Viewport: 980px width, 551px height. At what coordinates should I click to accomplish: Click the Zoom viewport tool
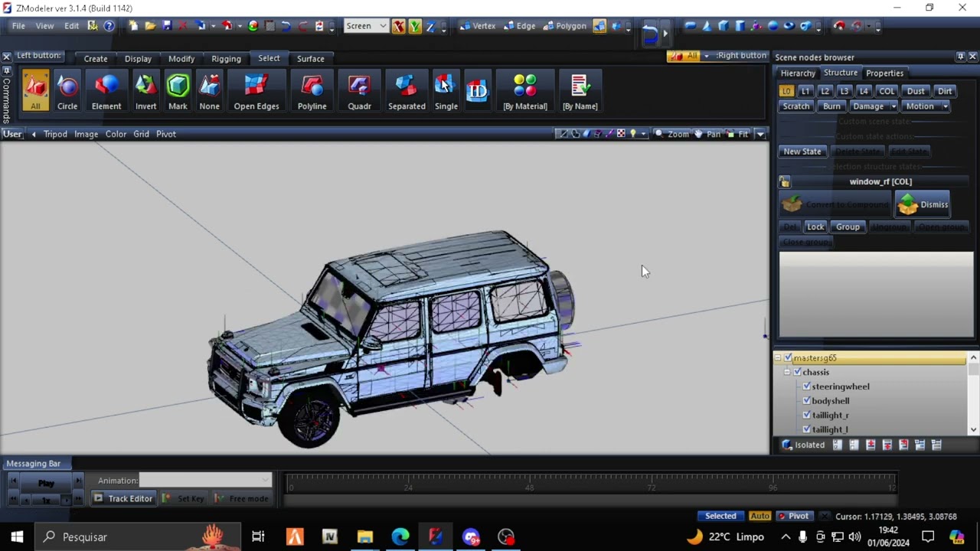point(672,134)
